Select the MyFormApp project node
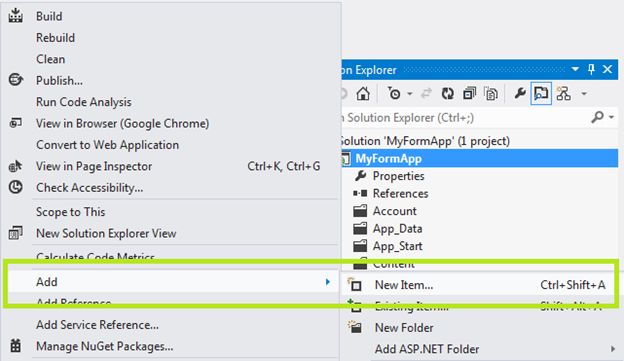 tap(480, 158)
